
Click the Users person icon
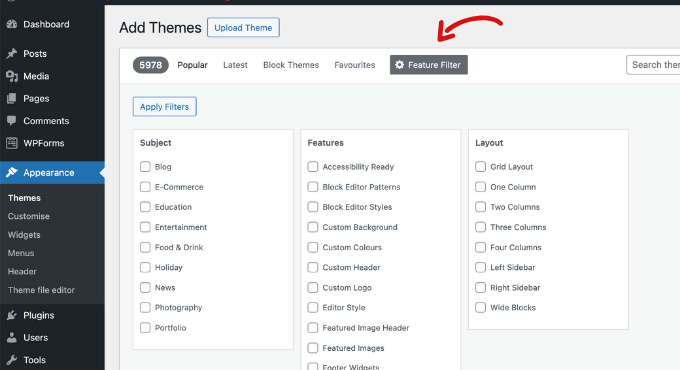coord(12,337)
